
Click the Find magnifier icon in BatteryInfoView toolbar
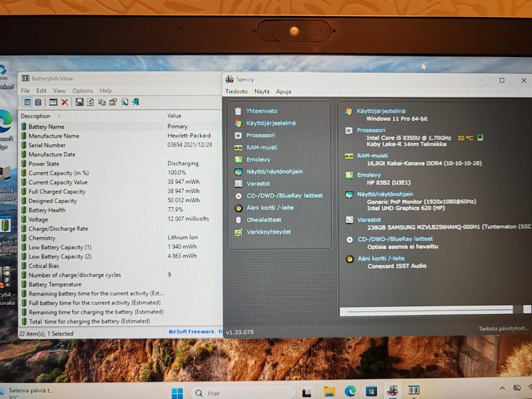(x=125, y=102)
